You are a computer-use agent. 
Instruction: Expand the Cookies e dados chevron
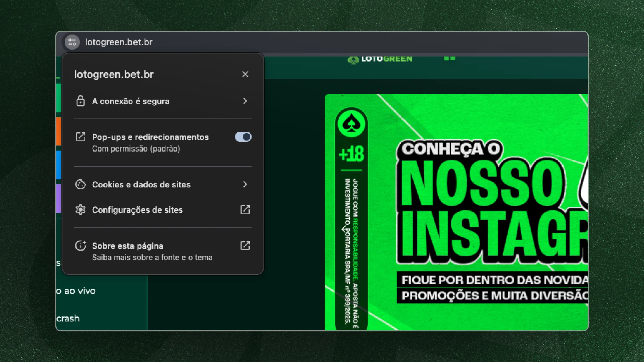[245, 184]
